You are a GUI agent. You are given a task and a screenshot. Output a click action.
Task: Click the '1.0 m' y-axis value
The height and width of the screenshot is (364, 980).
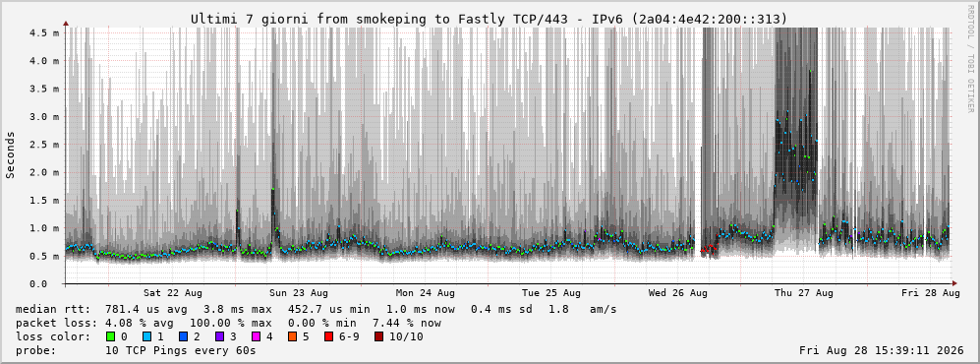(44, 227)
